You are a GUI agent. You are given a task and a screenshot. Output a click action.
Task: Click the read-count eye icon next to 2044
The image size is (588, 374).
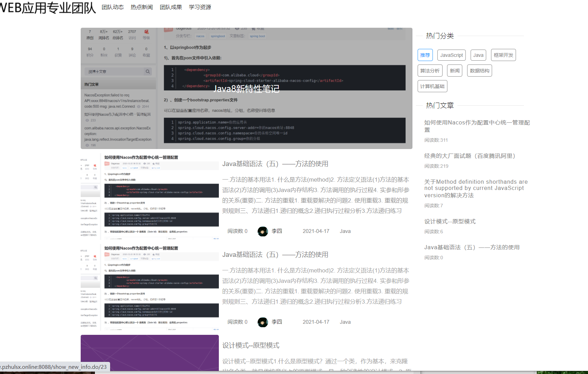[139, 106]
